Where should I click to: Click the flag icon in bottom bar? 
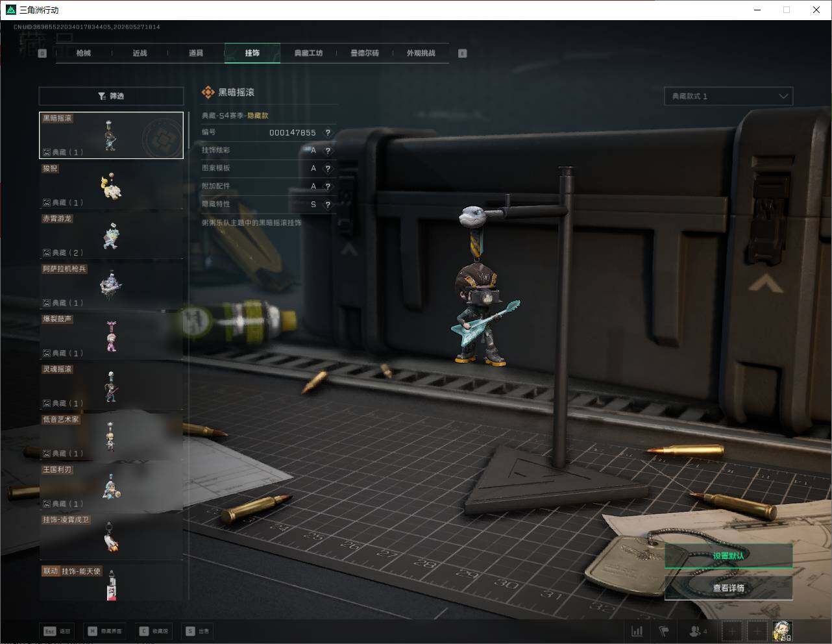pos(664,631)
